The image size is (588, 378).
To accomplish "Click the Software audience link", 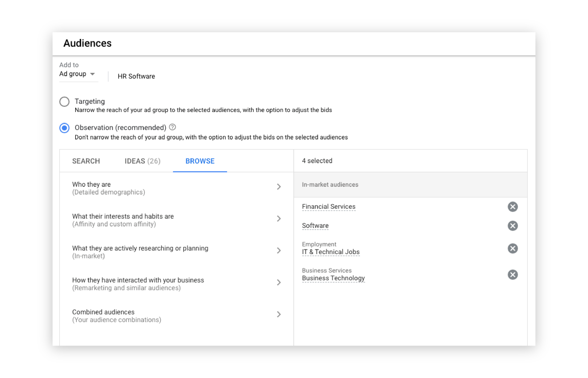I will click(315, 226).
